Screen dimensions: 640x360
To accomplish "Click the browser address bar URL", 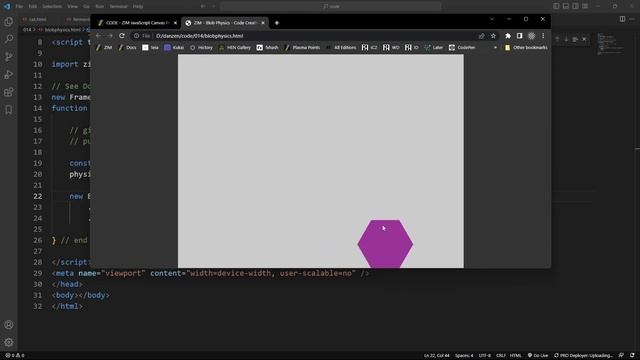I will pos(200,36).
